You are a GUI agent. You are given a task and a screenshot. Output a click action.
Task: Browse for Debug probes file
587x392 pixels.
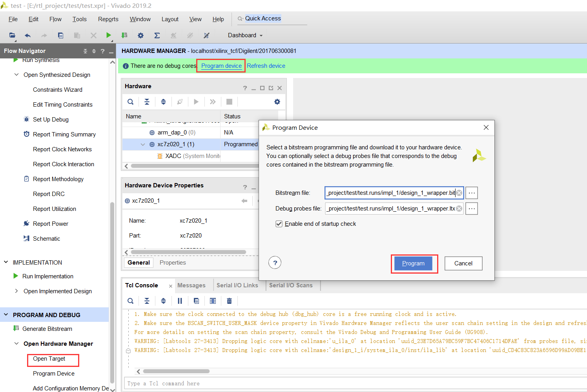point(472,209)
